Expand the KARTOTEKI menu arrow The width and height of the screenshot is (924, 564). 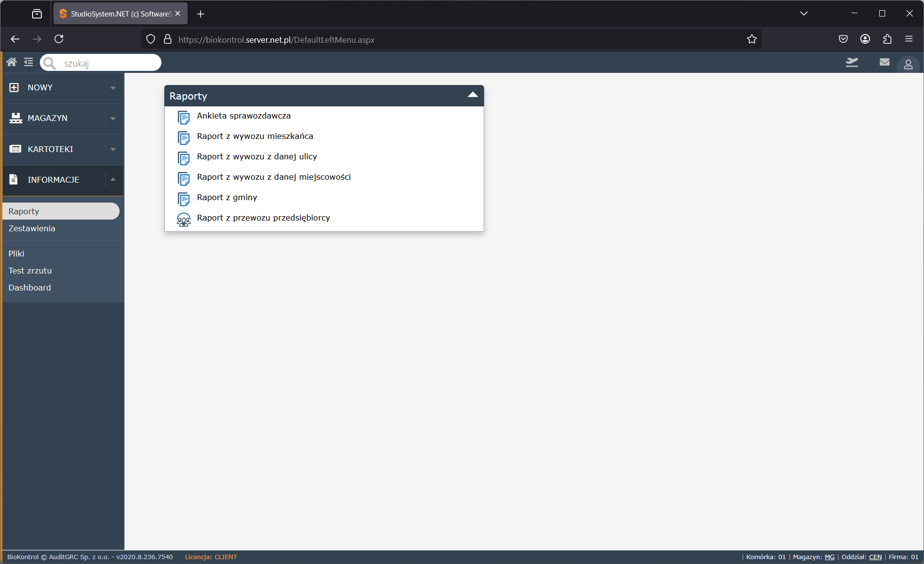113,149
